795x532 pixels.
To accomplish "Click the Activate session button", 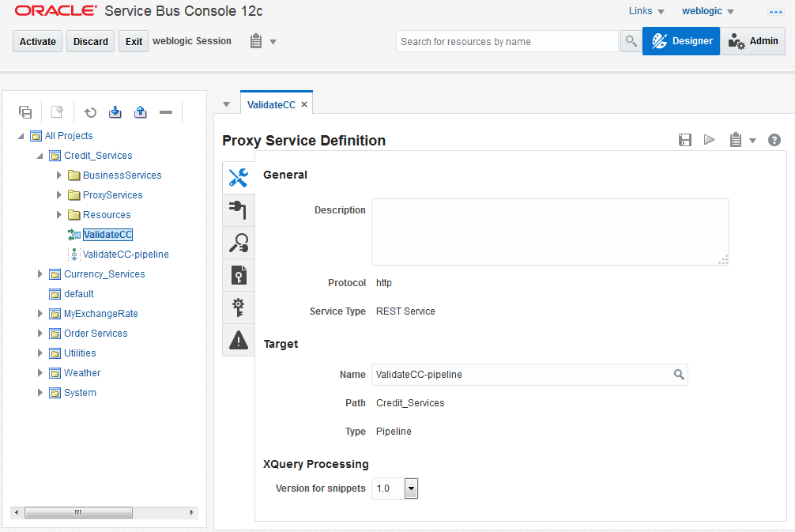I will tap(37, 41).
